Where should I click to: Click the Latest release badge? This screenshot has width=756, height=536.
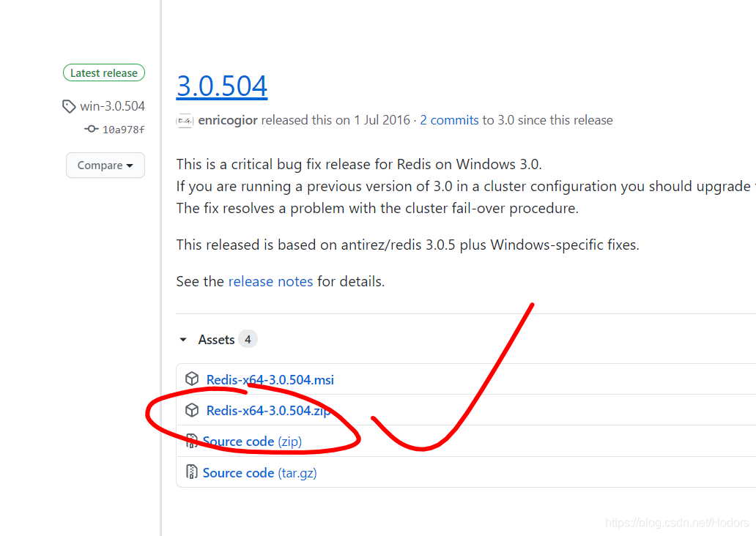tap(104, 72)
